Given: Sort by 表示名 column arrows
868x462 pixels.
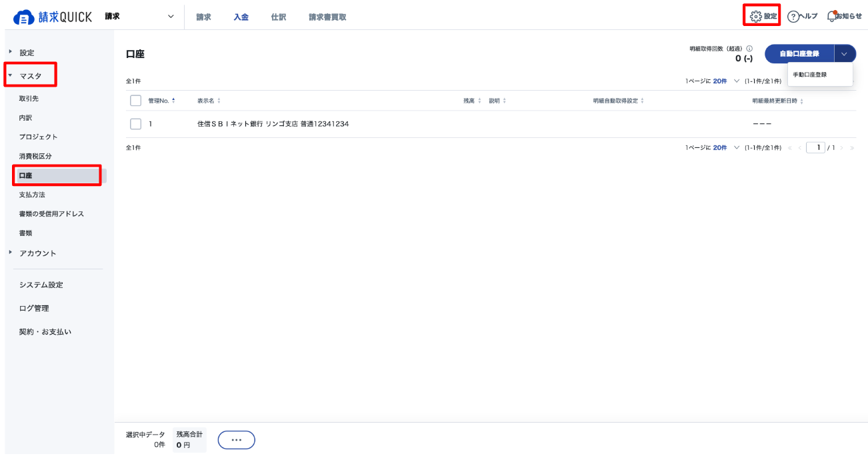Looking at the screenshot, I should (x=219, y=101).
